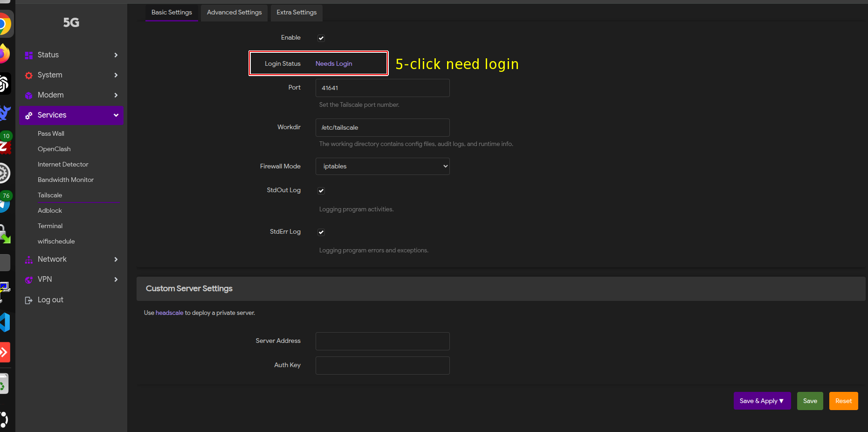The image size is (868, 432).
Task: Click the Modem cube icon
Action: tap(28, 95)
